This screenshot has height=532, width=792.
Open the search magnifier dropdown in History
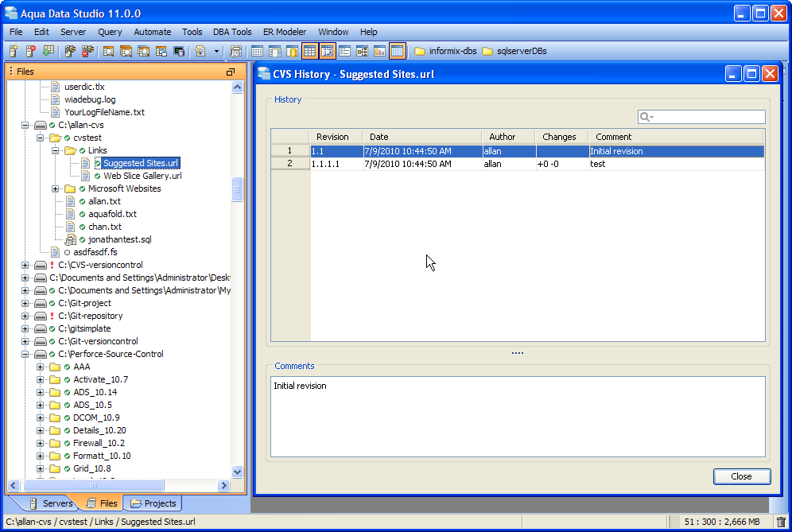click(x=646, y=117)
